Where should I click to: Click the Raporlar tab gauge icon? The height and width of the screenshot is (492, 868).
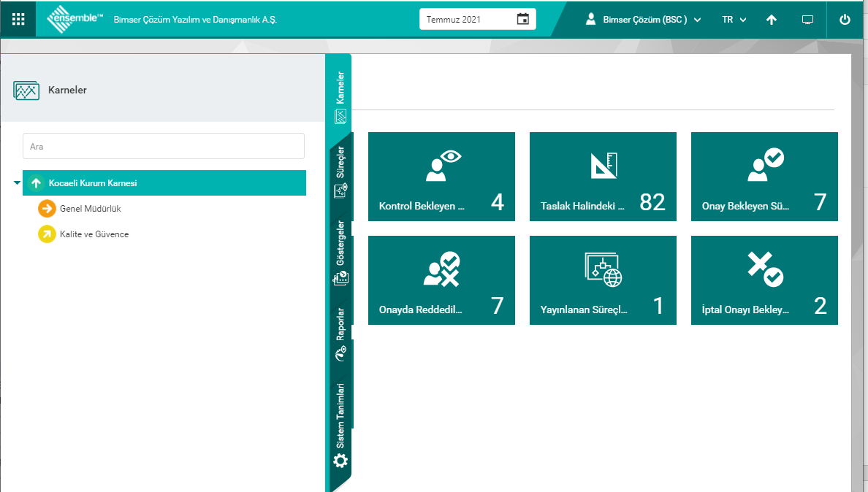click(x=340, y=353)
